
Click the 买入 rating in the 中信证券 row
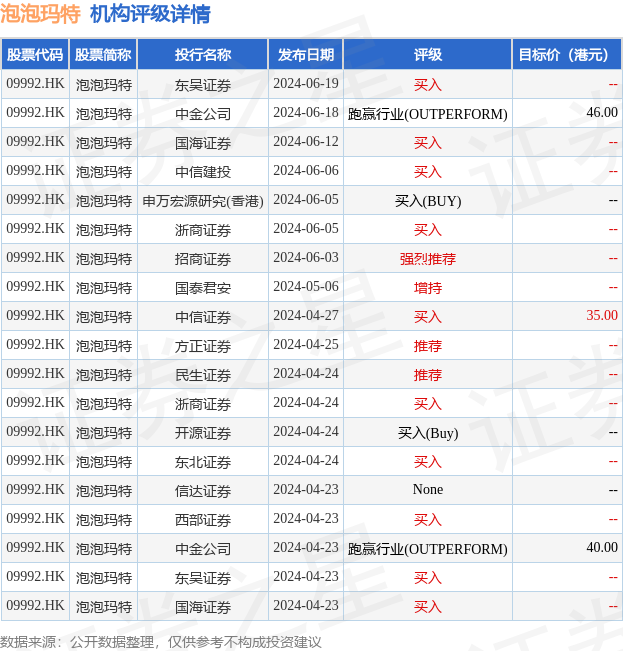click(x=428, y=317)
